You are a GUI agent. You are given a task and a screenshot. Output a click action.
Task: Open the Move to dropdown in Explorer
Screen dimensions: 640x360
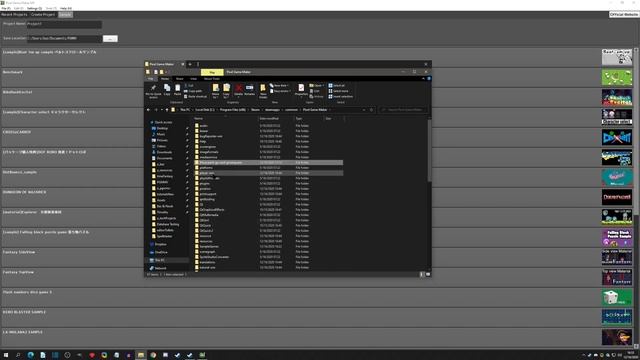(x=216, y=91)
